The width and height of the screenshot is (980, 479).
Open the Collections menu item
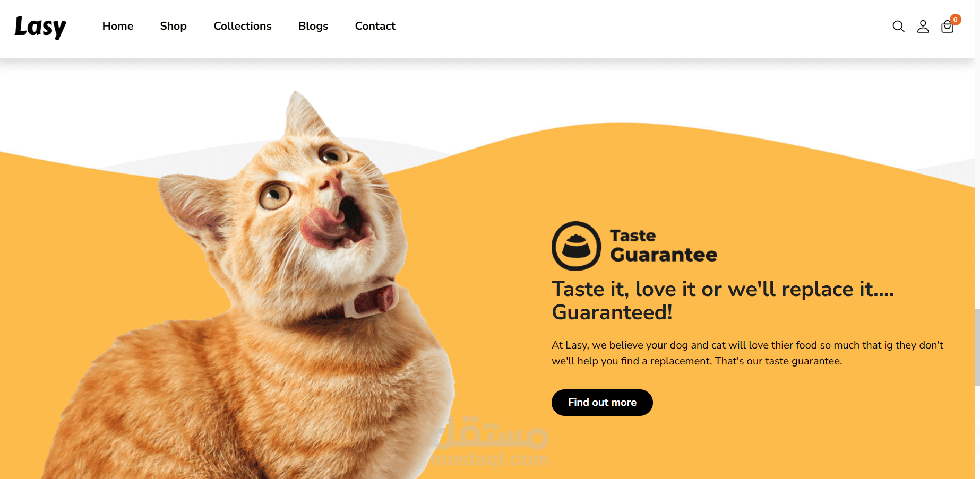(243, 26)
